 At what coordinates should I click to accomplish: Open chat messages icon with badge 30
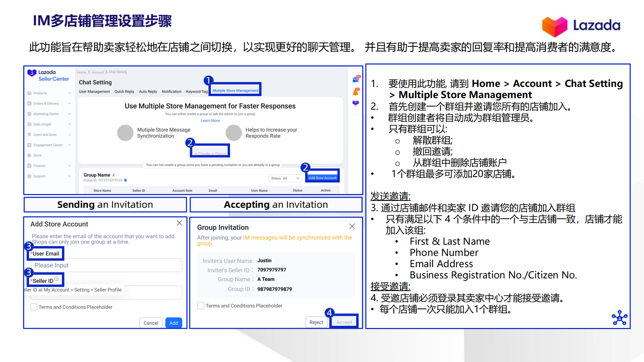pos(356,79)
